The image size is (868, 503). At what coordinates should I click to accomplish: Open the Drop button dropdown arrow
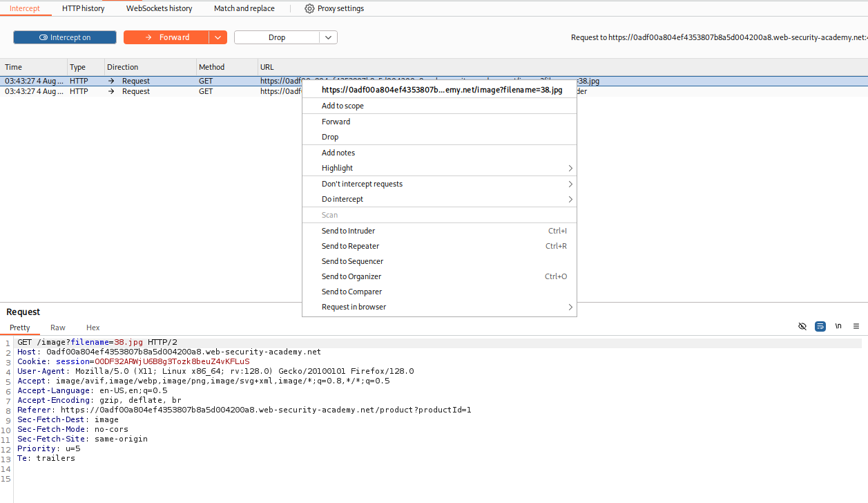pyautogui.click(x=329, y=37)
